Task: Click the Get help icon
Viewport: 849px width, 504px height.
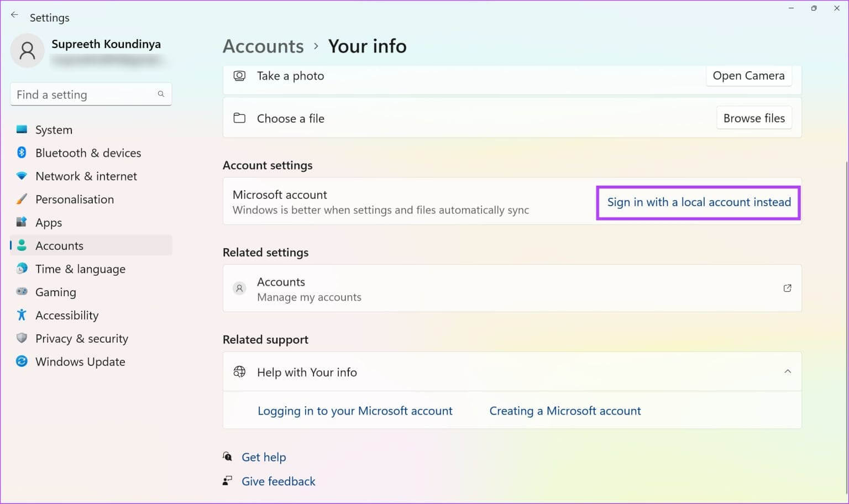Action: pos(227,456)
